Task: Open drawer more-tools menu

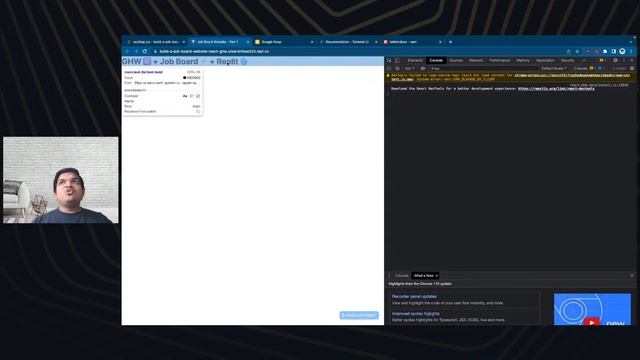Action: tap(389, 276)
